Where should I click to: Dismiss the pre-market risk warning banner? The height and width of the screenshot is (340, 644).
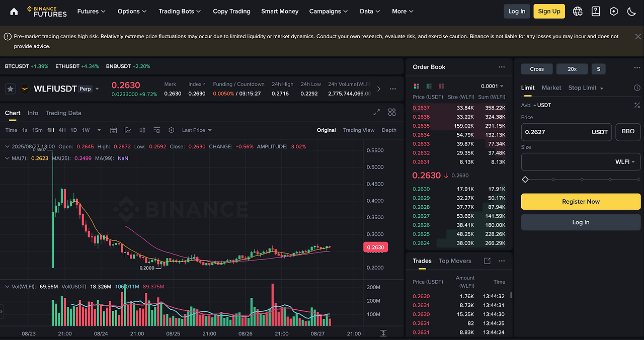click(x=638, y=36)
